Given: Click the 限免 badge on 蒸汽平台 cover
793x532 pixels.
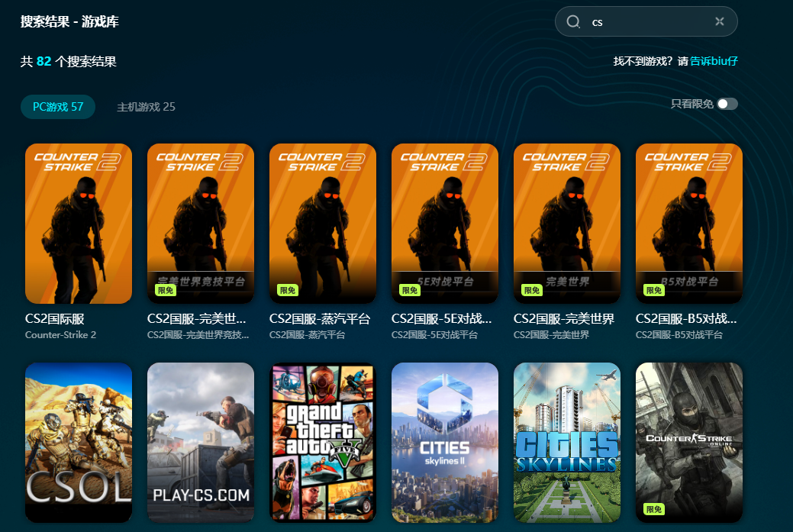Looking at the screenshot, I should point(288,290).
